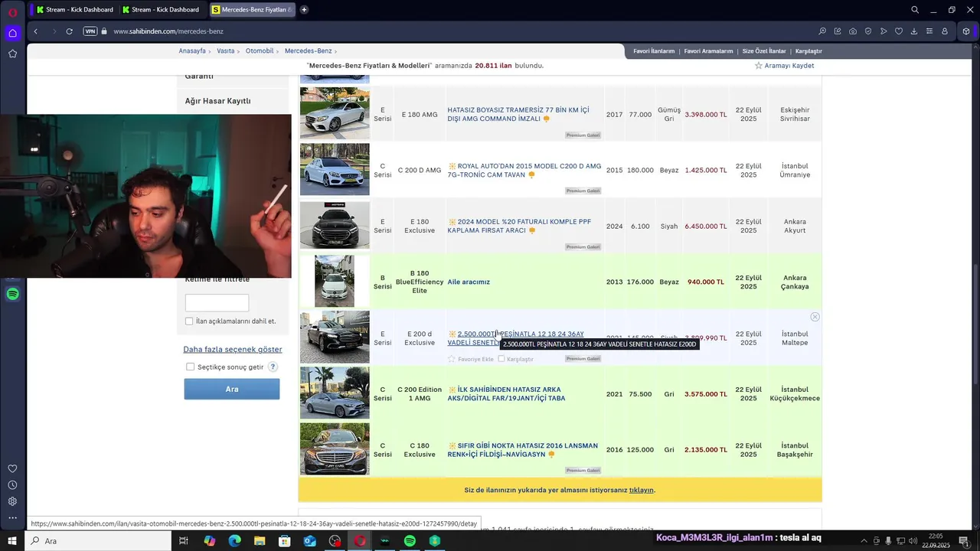Open Microsoft Edge from the taskbar
The image size is (980, 551).
(x=234, y=541)
